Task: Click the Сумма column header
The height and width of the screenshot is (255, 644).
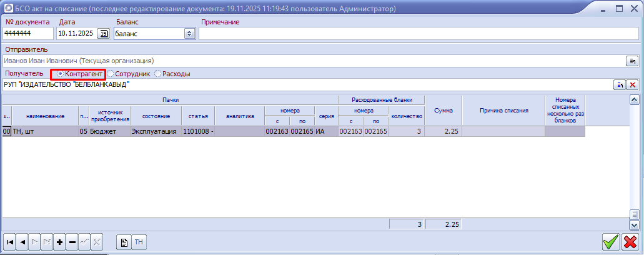Action: tap(443, 111)
